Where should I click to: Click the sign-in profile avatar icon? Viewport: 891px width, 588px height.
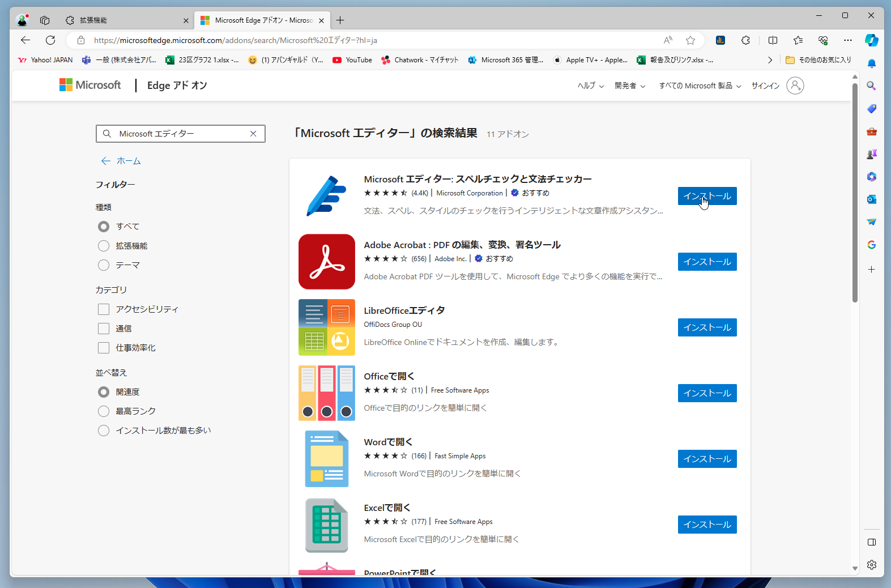click(795, 86)
